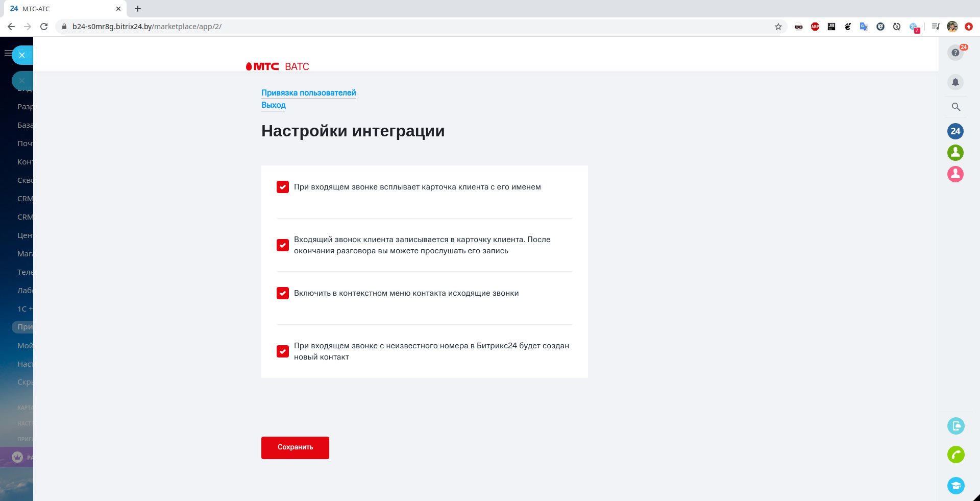This screenshot has height=501, width=980.
Task: Open the browser media control icon
Action: 936,27
